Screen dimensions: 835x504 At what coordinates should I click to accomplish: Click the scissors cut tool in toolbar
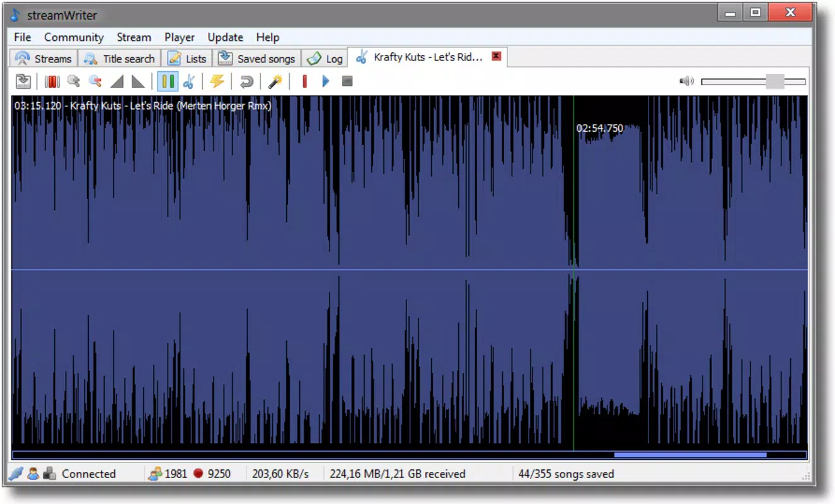click(x=188, y=81)
